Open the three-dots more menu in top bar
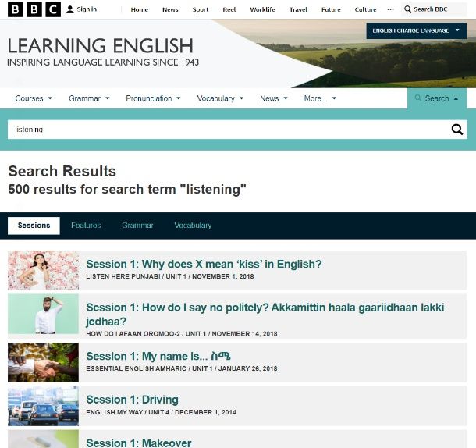This screenshot has height=448, width=476. (390, 9)
